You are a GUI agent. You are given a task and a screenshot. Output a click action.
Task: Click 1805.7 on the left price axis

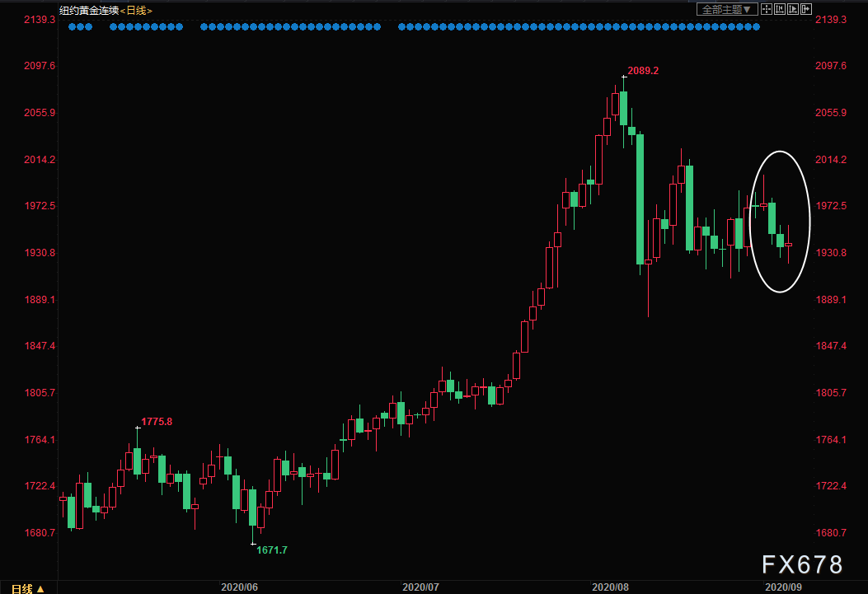coord(40,393)
